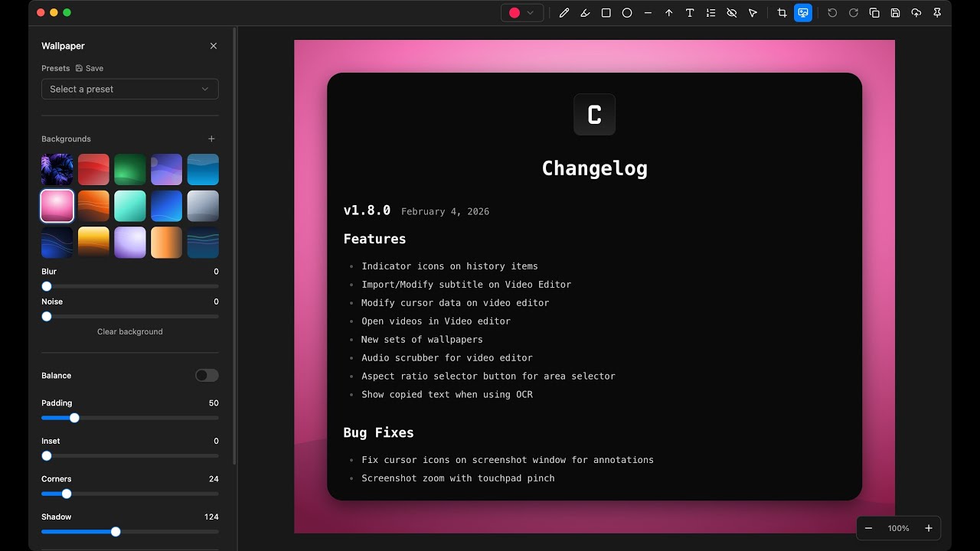Select the Pencil drawing tool
The width and height of the screenshot is (980, 551).
coord(564,13)
